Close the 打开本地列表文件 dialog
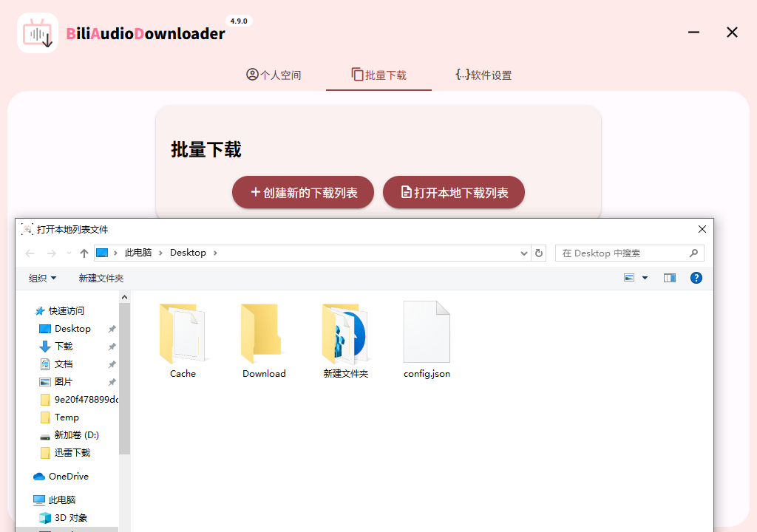 pos(702,229)
